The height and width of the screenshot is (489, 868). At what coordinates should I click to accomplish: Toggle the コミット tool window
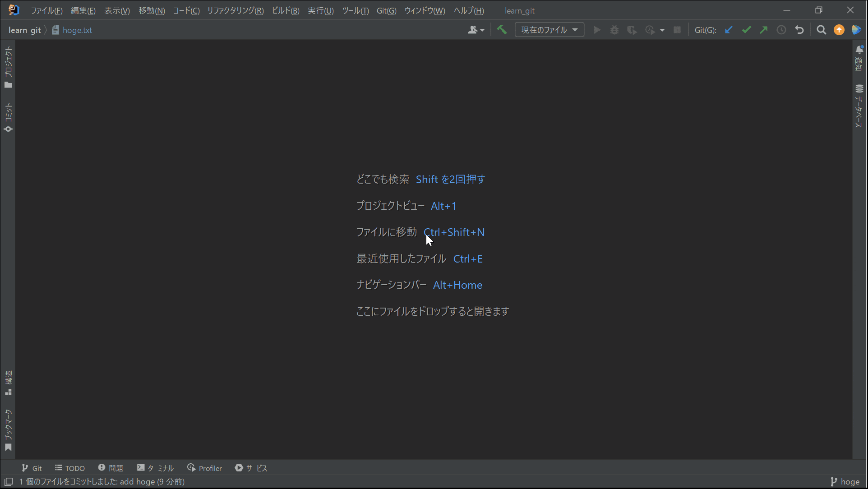(x=8, y=115)
